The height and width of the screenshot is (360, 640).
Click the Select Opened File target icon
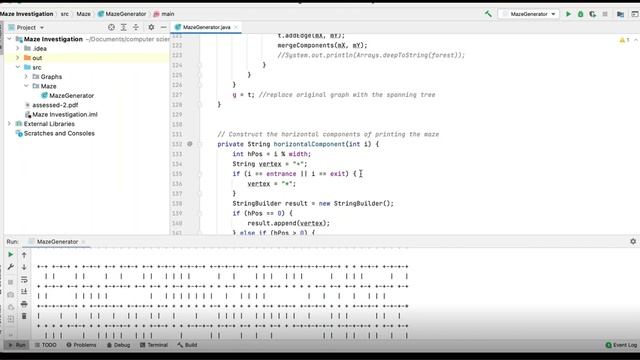(111, 27)
